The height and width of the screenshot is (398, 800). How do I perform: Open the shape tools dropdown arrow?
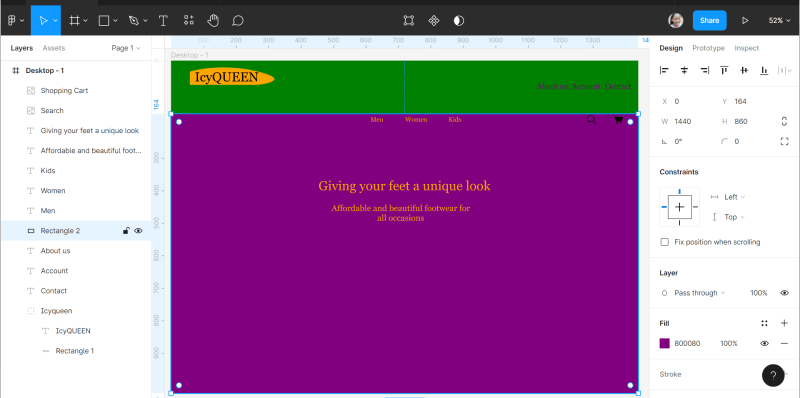point(115,20)
